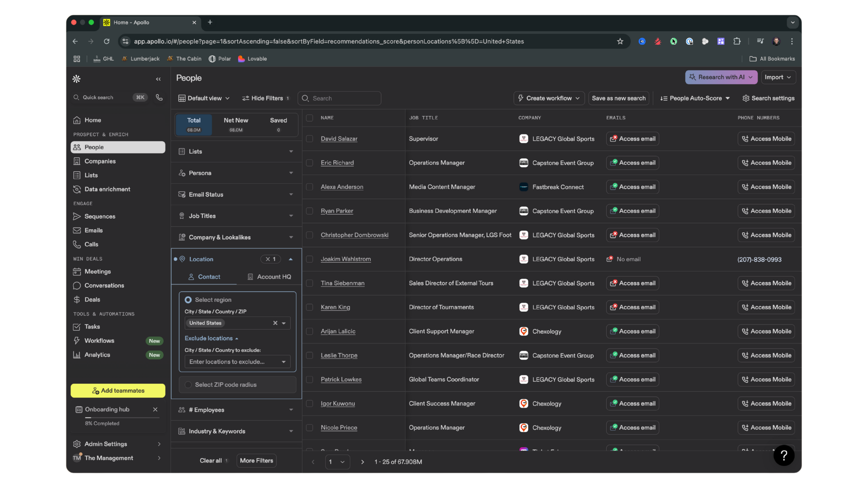This screenshot has height=488, width=868.
Task: Open the GHL bookmark
Action: (x=104, y=59)
